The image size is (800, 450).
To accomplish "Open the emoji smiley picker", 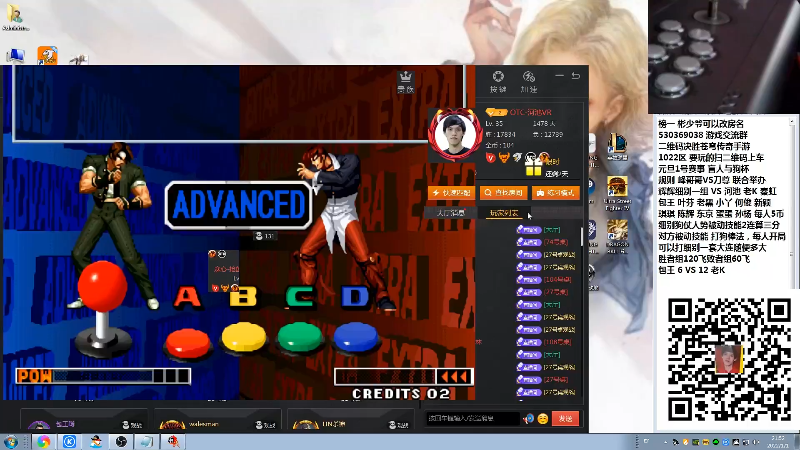I will coord(542,419).
